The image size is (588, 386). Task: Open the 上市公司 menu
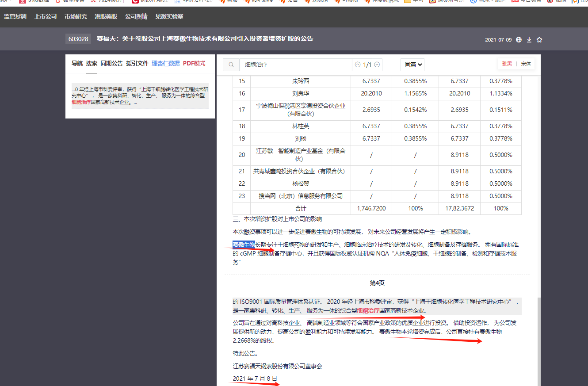click(x=46, y=16)
